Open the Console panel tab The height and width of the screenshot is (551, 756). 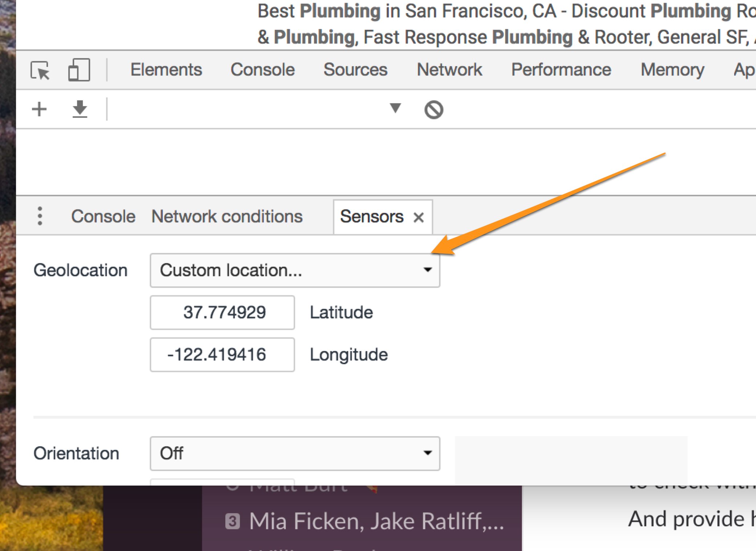point(262,70)
